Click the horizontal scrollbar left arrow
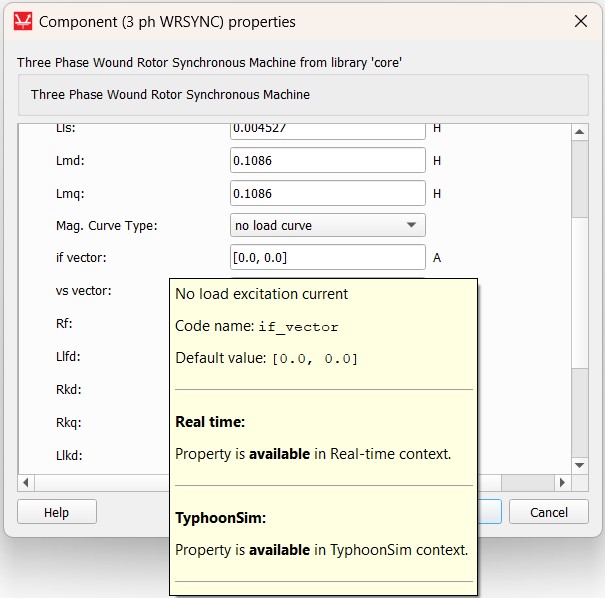605x598 pixels. pos(27,483)
